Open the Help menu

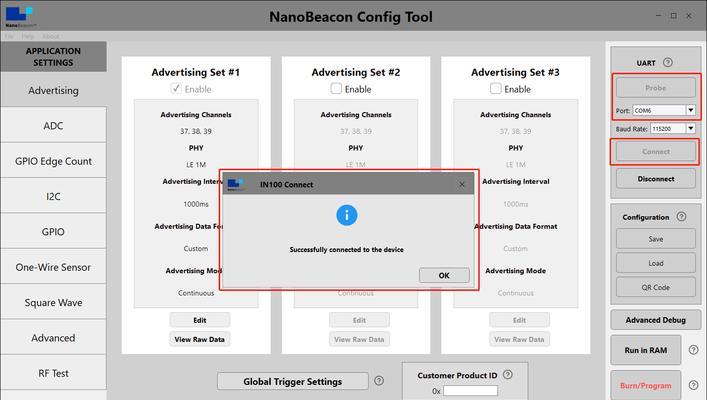(28, 36)
